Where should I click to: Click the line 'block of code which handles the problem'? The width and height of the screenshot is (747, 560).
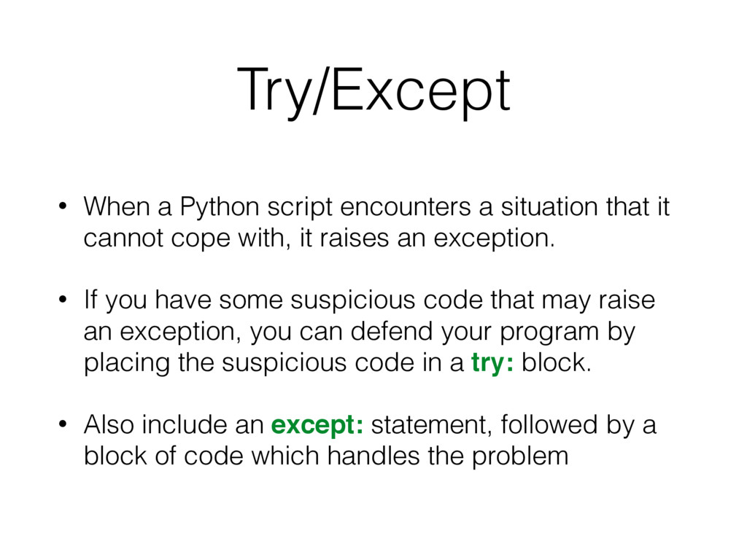point(326,456)
